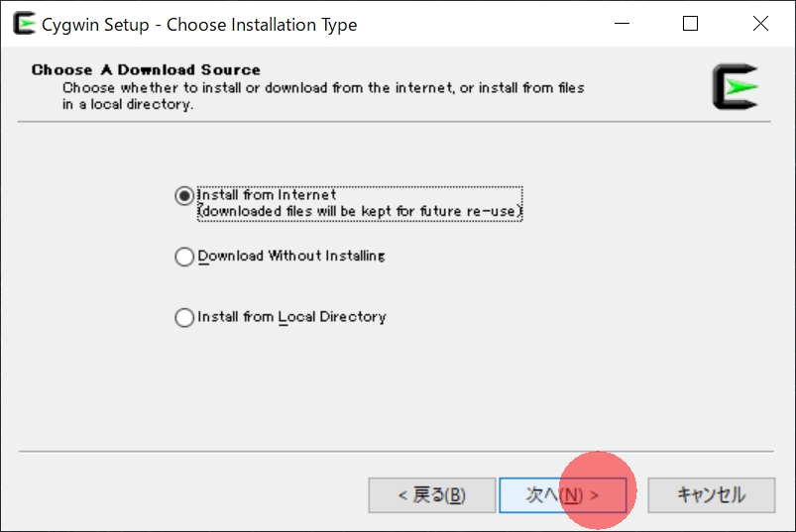Click the "Cygwin Setup - Choose Installation Type" title
The image size is (796, 532).
point(199,25)
